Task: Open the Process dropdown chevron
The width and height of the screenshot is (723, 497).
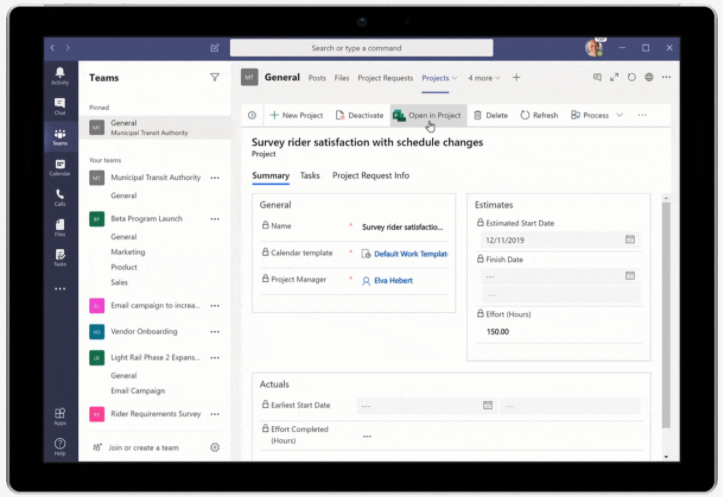Action: click(x=619, y=115)
